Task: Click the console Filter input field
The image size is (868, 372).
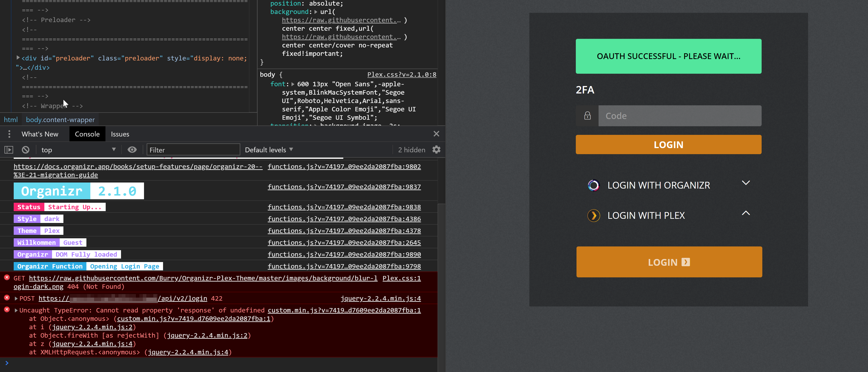Action: pos(193,150)
